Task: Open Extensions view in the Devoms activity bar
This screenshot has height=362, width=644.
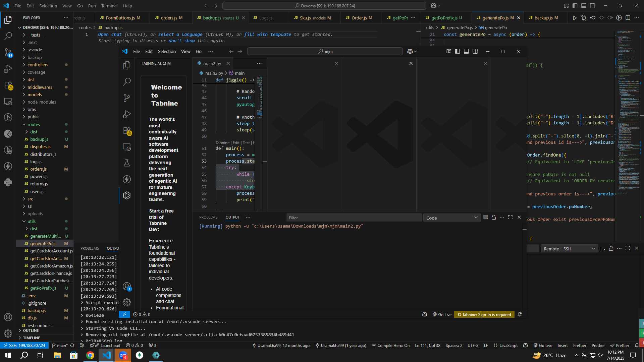Action: click(8, 85)
